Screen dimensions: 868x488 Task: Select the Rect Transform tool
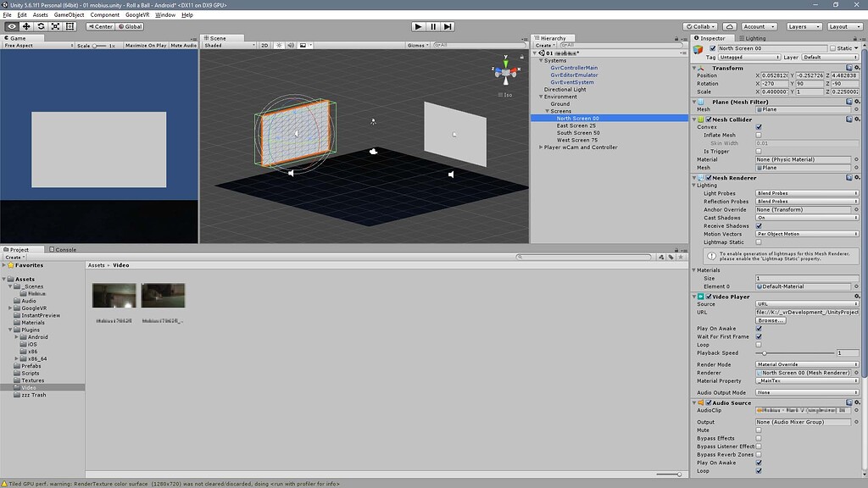pyautogui.click(x=70, y=26)
